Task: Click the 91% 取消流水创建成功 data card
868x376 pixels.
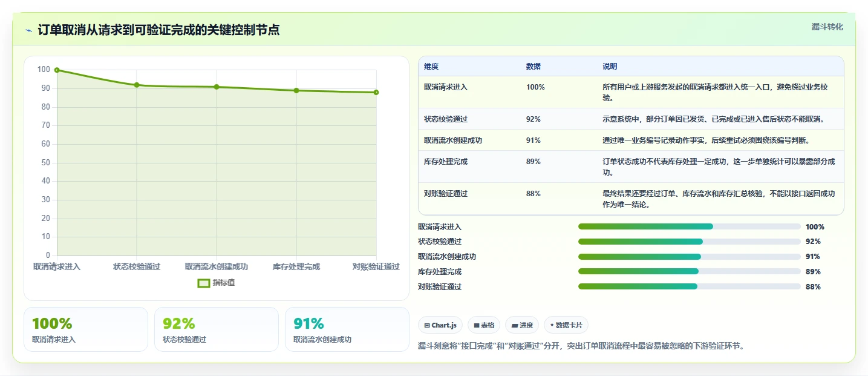Action: tap(347, 329)
